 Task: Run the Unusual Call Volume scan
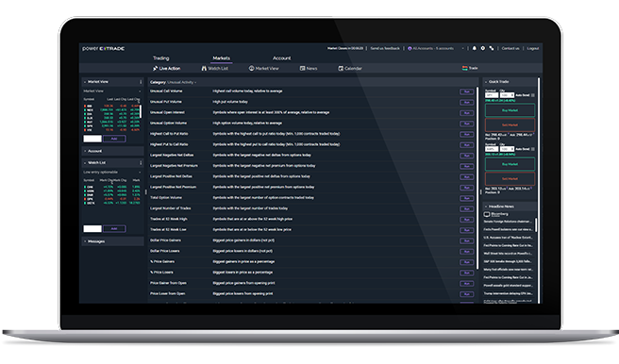467,91
